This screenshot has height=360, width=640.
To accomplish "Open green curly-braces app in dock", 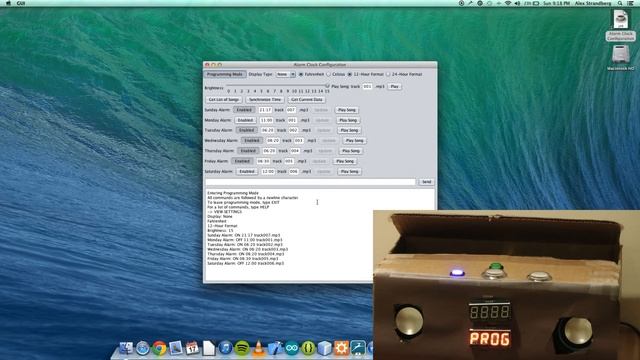I will pyautogui.click(x=308, y=348).
